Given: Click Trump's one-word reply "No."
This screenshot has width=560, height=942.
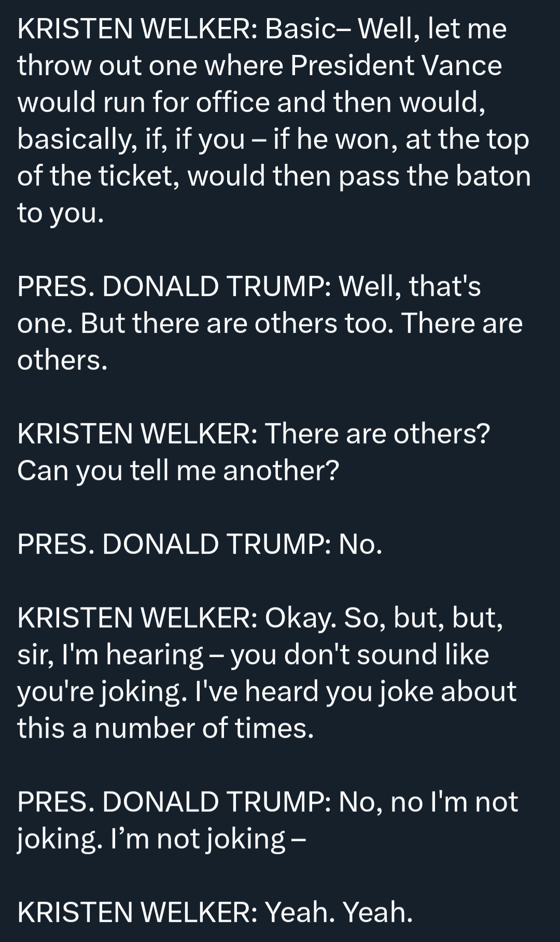Looking at the screenshot, I should coord(360,544).
